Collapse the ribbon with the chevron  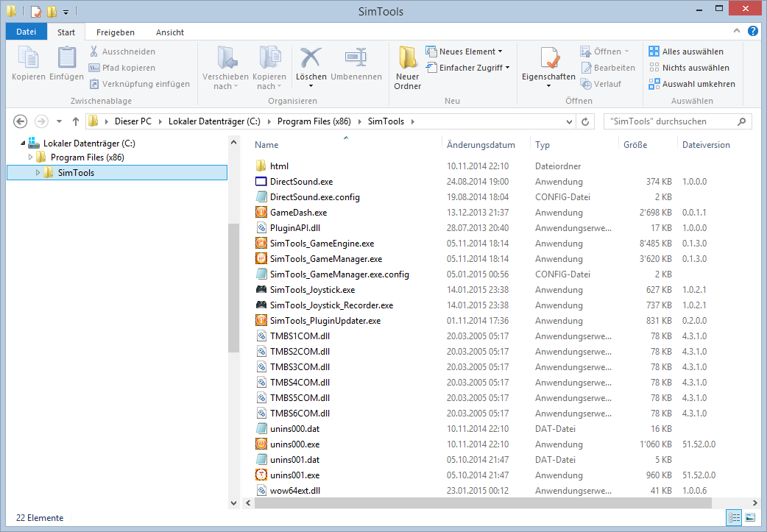[x=737, y=31]
